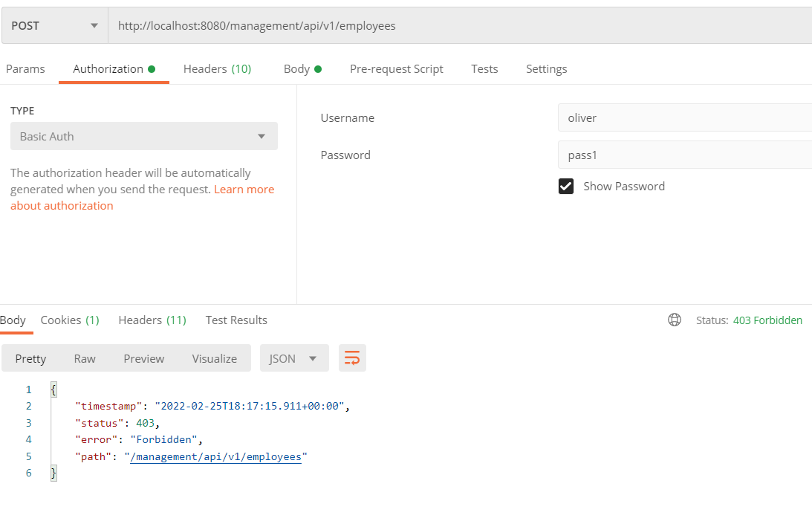
Task: Click the Username field containing oliver
Action: coord(683,118)
